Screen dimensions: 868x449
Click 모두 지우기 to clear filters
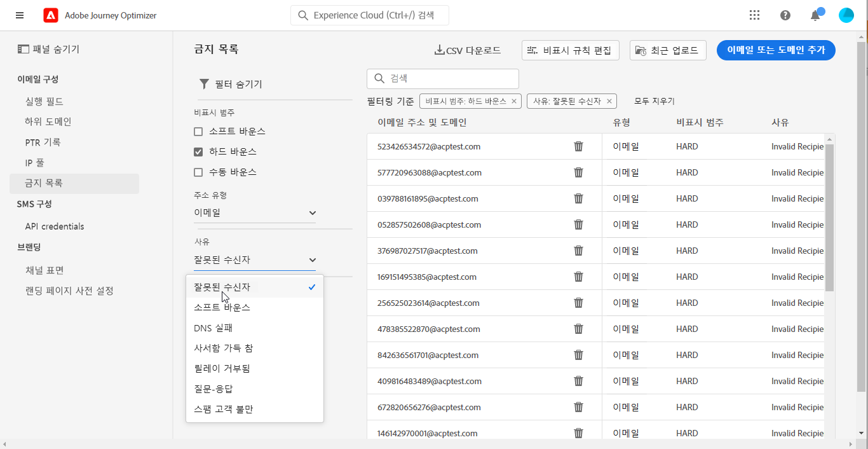point(654,101)
